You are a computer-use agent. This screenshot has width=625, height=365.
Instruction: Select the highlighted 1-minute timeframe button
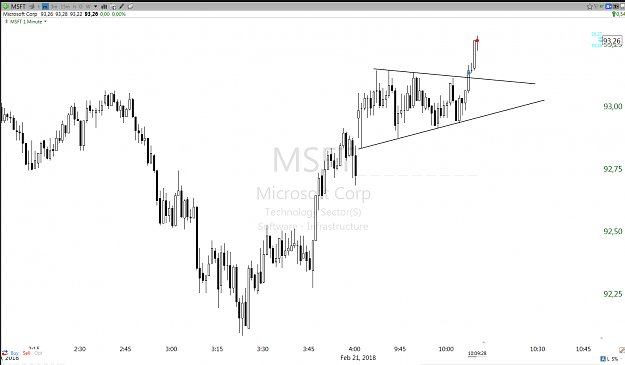point(45,6)
